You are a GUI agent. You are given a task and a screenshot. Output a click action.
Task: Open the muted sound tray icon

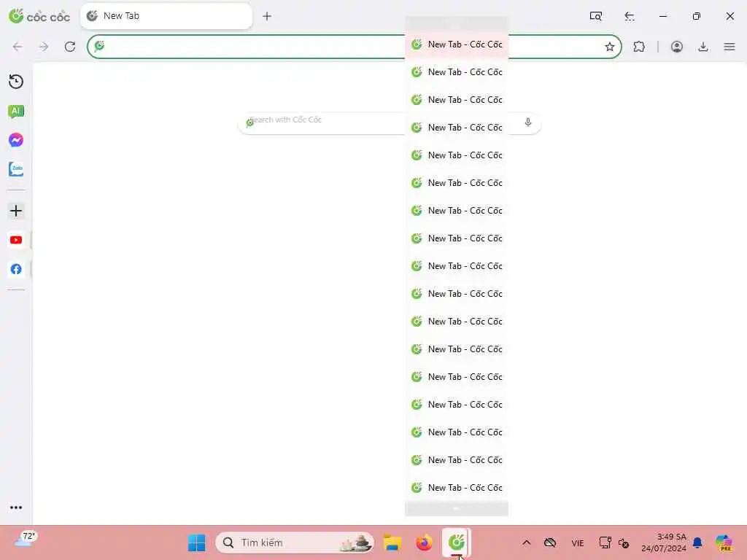click(624, 542)
